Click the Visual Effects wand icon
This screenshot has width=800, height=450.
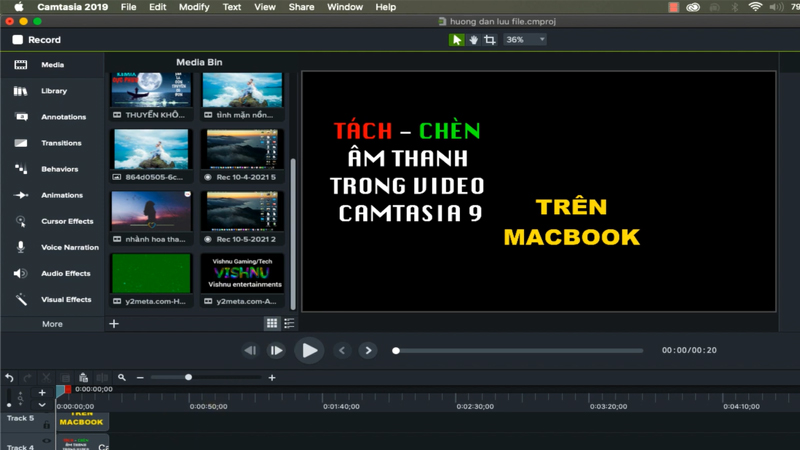click(20, 299)
